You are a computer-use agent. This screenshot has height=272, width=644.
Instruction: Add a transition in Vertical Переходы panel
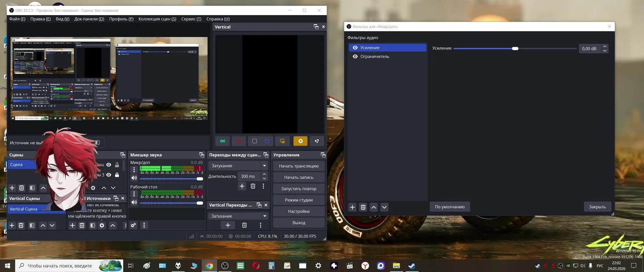228,225
